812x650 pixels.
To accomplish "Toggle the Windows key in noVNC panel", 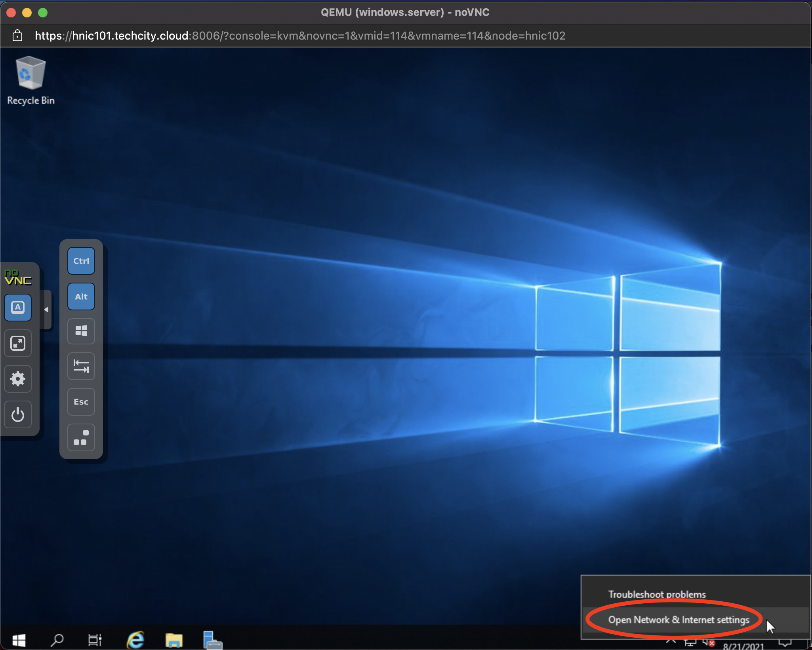I will [81, 331].
